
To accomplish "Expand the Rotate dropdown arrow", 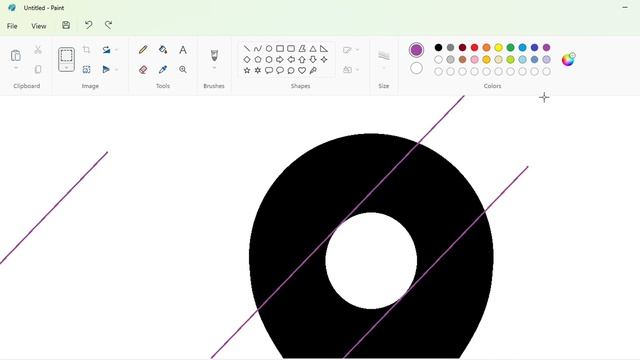I will click(x=117, y=50).
